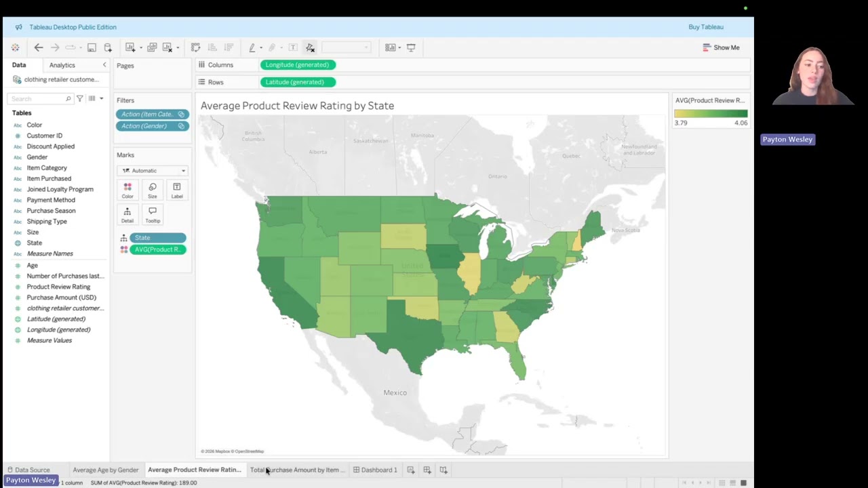Select the Joined Loyalty Program field
Viewport: 868px width, 488px height.
[60, 189]
